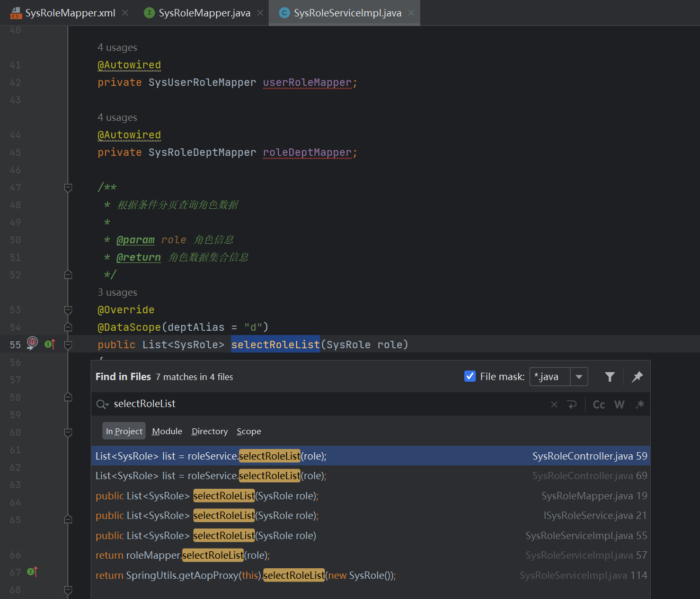Enable Regex search option
Viewport: 700px width, 599px height.
[x=640, y=404]
